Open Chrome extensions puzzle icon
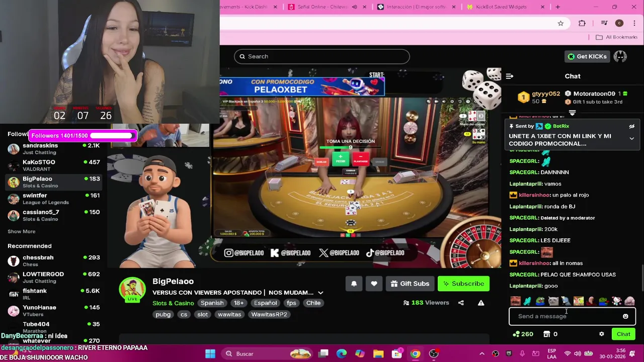 pyautogui.click(x=582, y=23)
